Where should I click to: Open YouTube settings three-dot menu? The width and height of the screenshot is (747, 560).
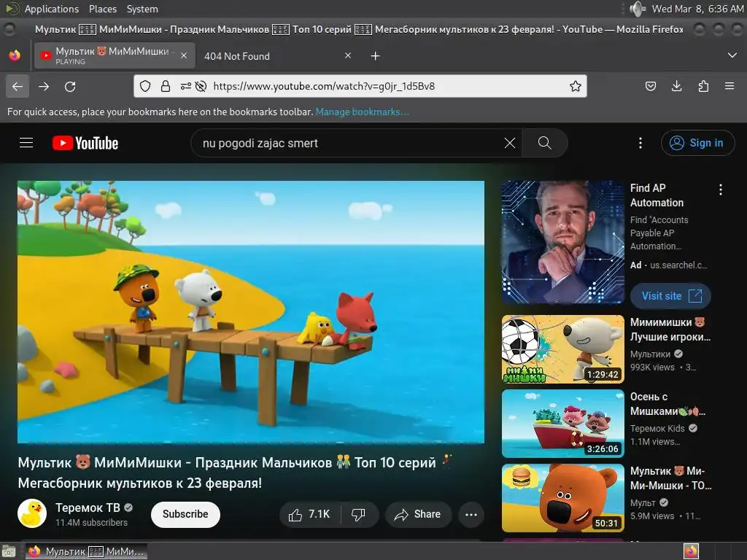[640, 143]
